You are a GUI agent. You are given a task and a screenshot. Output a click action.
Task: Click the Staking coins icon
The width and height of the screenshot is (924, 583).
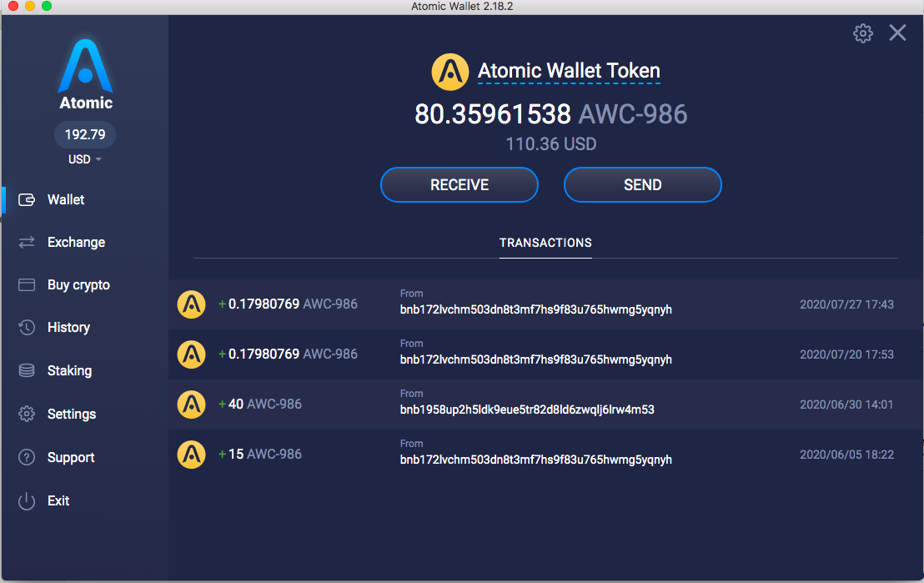(x=27, y=370)
